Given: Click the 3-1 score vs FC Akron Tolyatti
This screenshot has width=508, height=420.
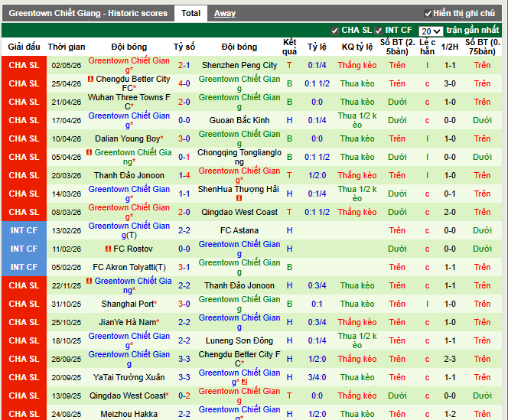Looking at the screenshot, I should pos(184,267).
